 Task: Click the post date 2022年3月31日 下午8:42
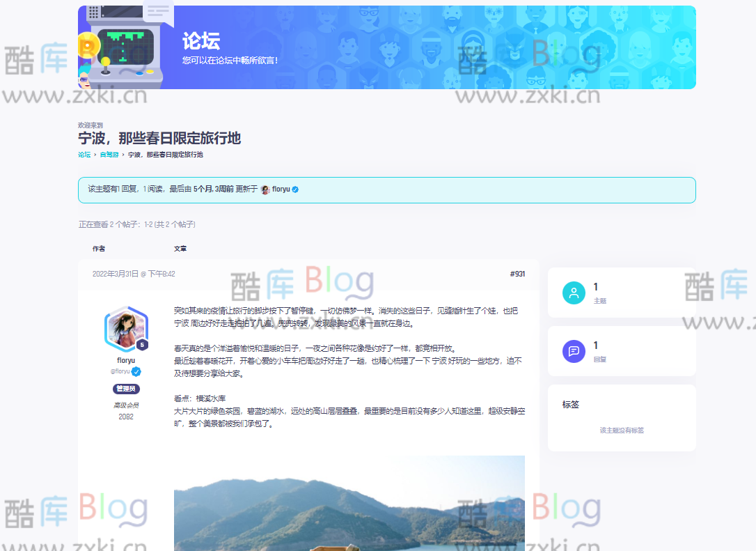point(135,274)
